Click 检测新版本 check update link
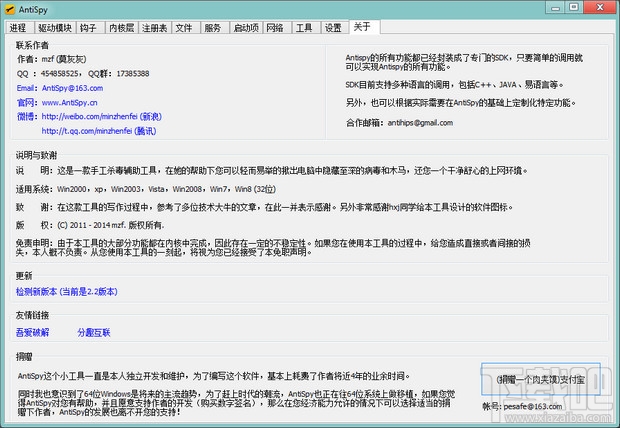The image size is (620, 428). point(66,292)
